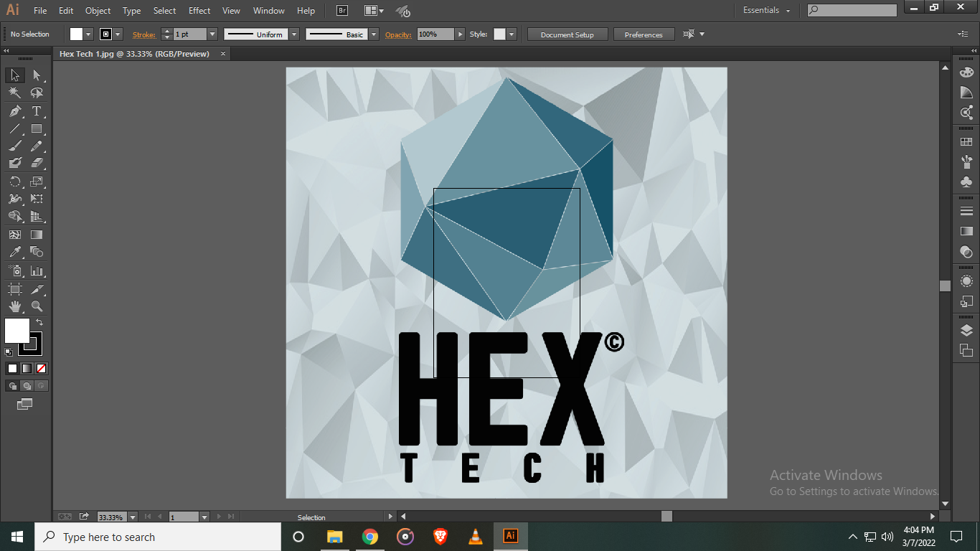Swap fill and stroke colors
The height and width of the screenshot is (551, 980).
(39, 322)
